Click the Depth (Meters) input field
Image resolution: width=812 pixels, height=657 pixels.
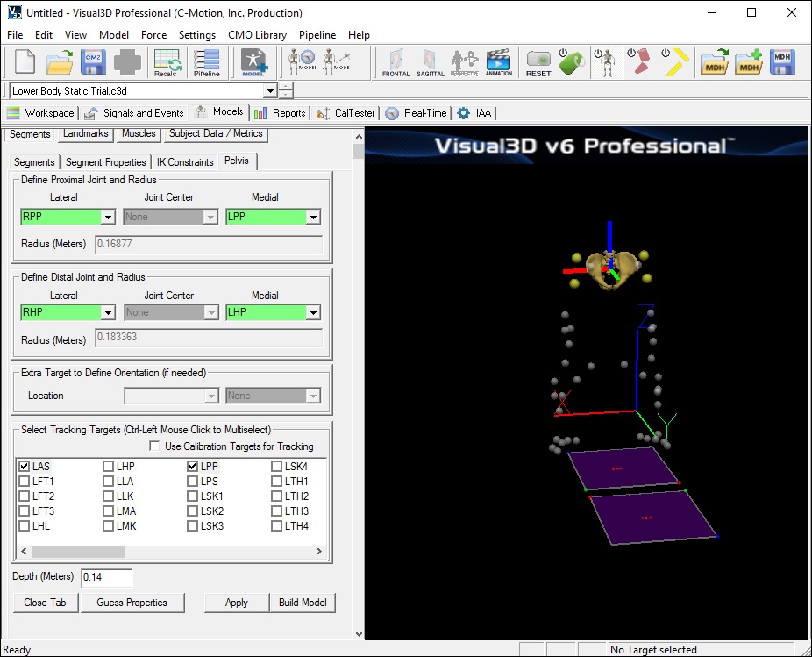click(106, 577)
